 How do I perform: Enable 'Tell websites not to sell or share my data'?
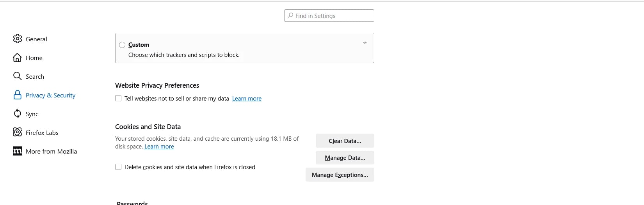(118, 98)
